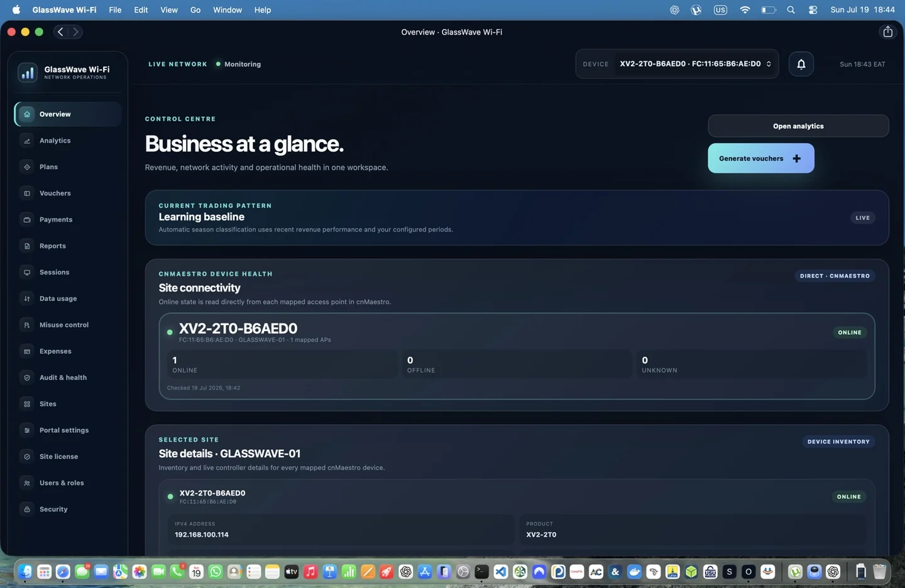Click the Analytics chart icon in sidebar
Viewport: 905px width, 588px height.
(27, 141)
